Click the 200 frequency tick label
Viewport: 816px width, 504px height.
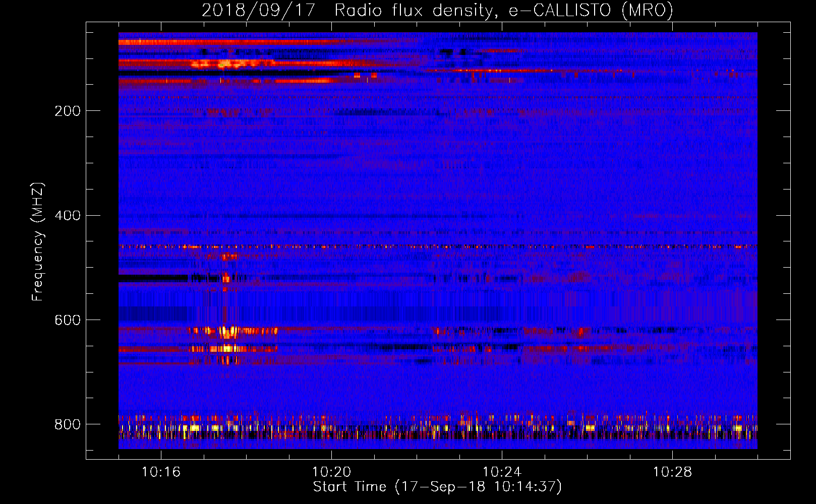click(68, 111)
